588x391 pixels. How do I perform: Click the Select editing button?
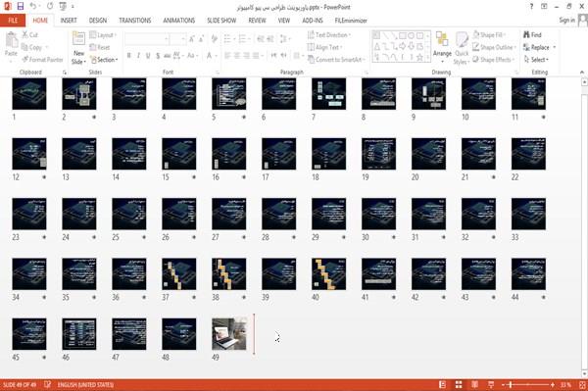tap(536, 59)
